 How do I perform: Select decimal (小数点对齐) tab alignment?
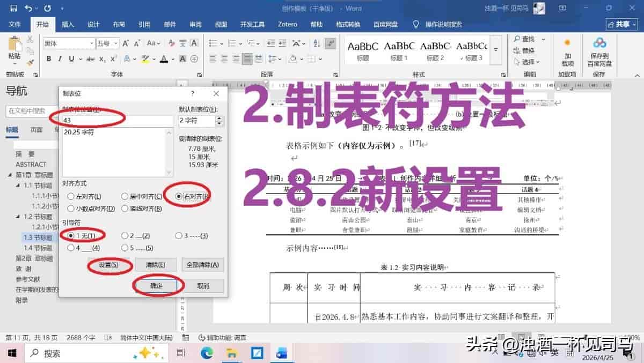point(91,209)
